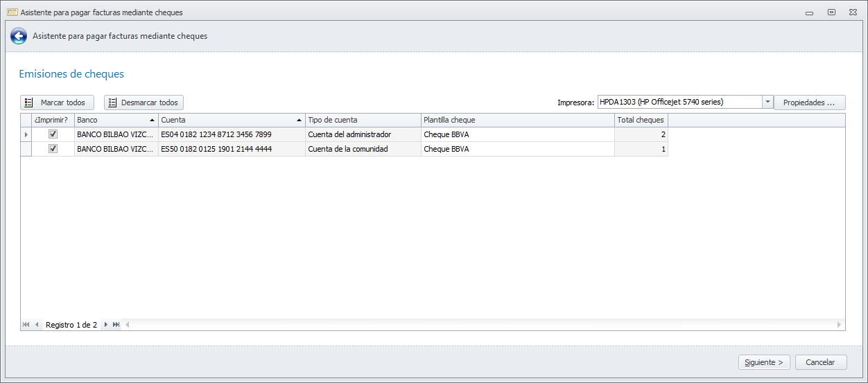Click the Banco cell of the ES50 row

coord(116,148)
